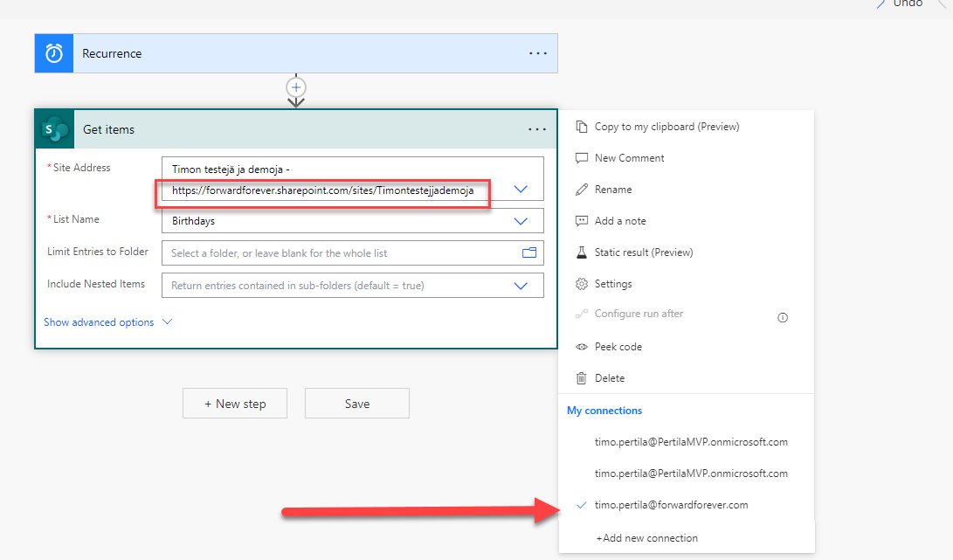Open the List Name dropdown
The height and width of the screenshot is (560, 953).
tap(521, 221)
